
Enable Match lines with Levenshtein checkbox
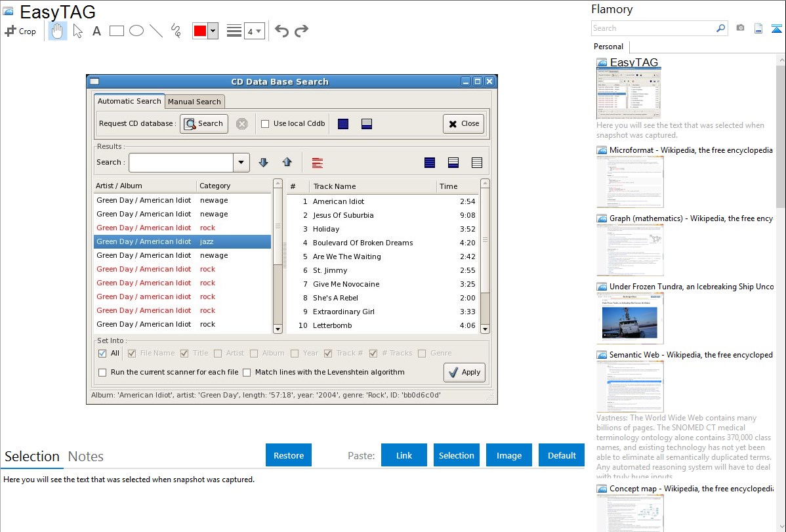point(247,373)
